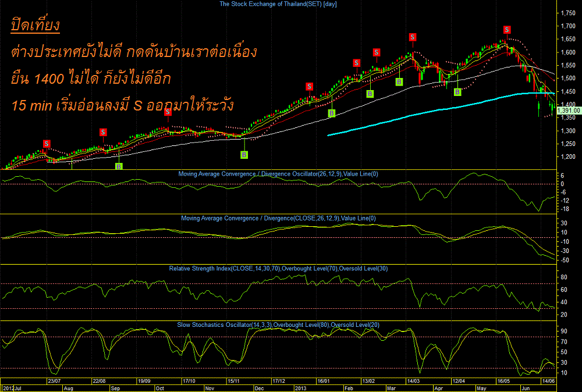Select the S sell marker near the 22/08 date
The image size is (582, 392).
coord(103,132)
